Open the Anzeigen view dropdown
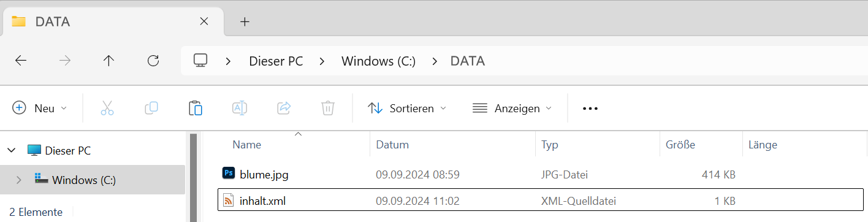This screenshot has width=868, height=222. click(x=512, y=109)
